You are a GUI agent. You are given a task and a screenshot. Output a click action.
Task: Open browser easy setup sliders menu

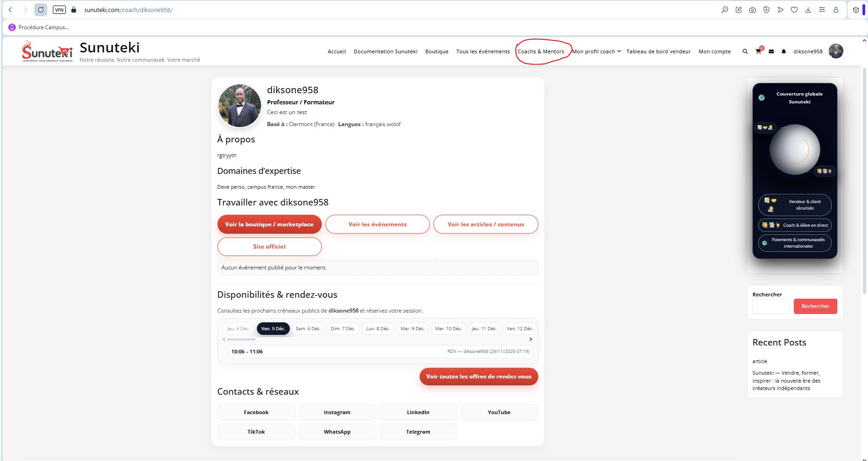[x=822, y=10]
